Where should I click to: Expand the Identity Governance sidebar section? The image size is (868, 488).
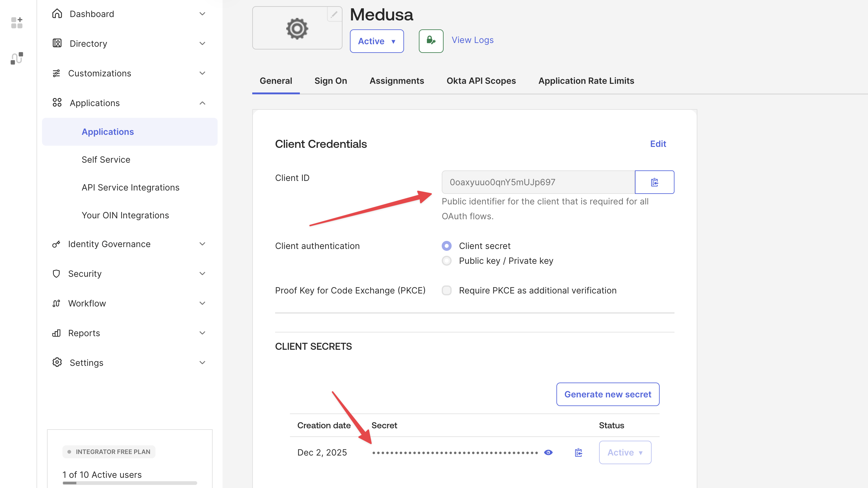pyautogui.click(x=202, y=244)
